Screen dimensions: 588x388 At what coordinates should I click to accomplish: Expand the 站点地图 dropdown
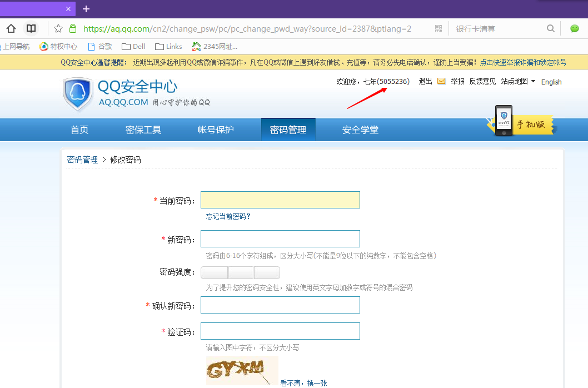pos(518,81)
